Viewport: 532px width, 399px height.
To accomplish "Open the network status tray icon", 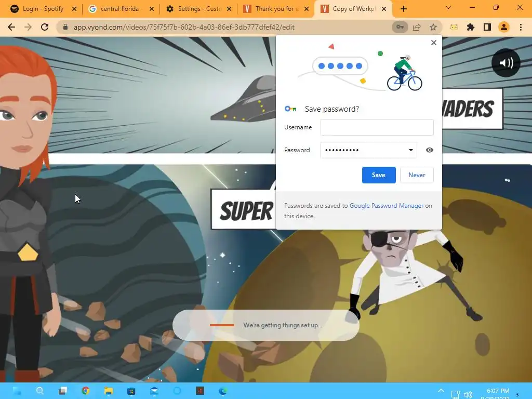I will 455,394.
